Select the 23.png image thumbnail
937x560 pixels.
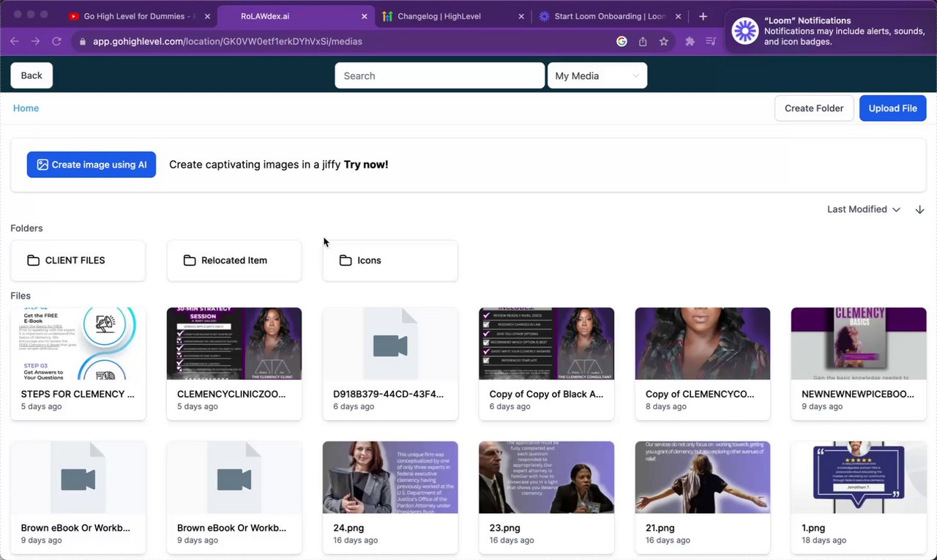546,477
